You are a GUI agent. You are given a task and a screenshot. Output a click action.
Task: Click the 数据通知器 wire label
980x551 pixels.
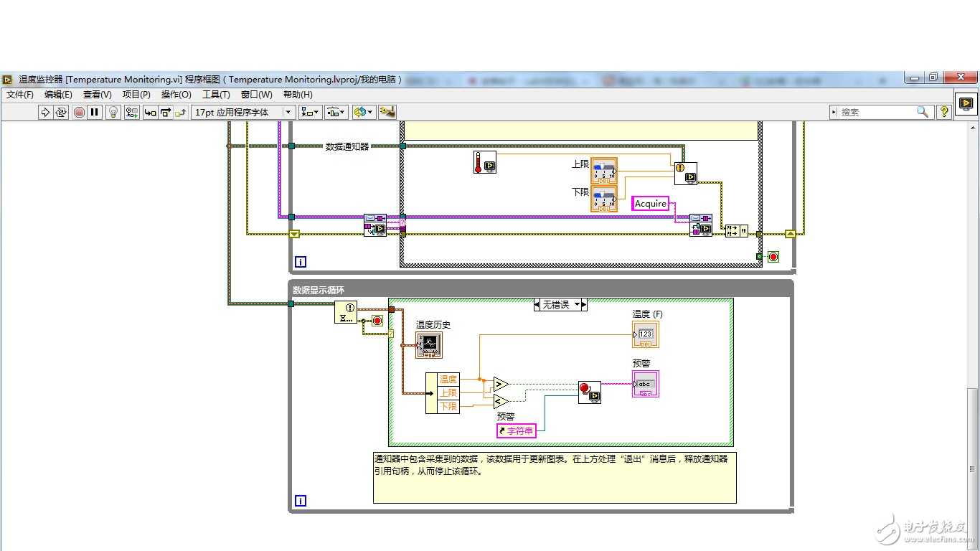[347, 146]
